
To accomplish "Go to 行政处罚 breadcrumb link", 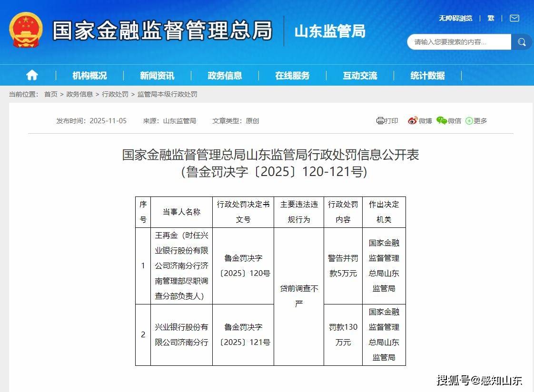I will [115, 94].
